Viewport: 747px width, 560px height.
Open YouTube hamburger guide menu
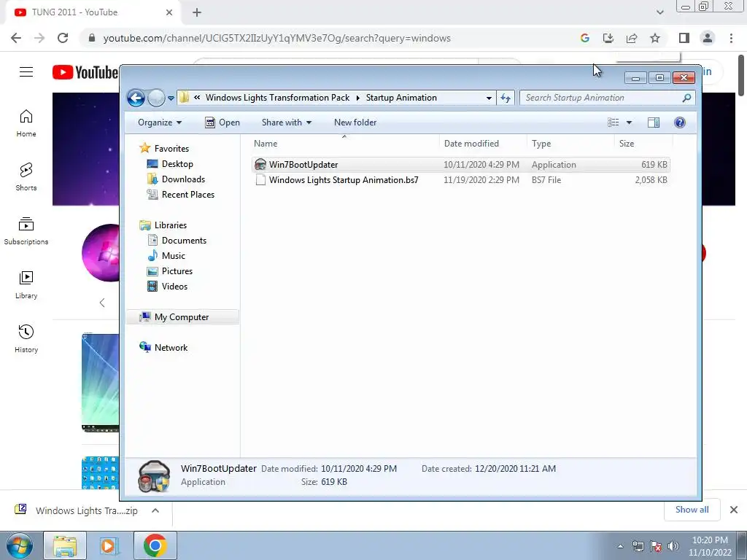point(26,72)
